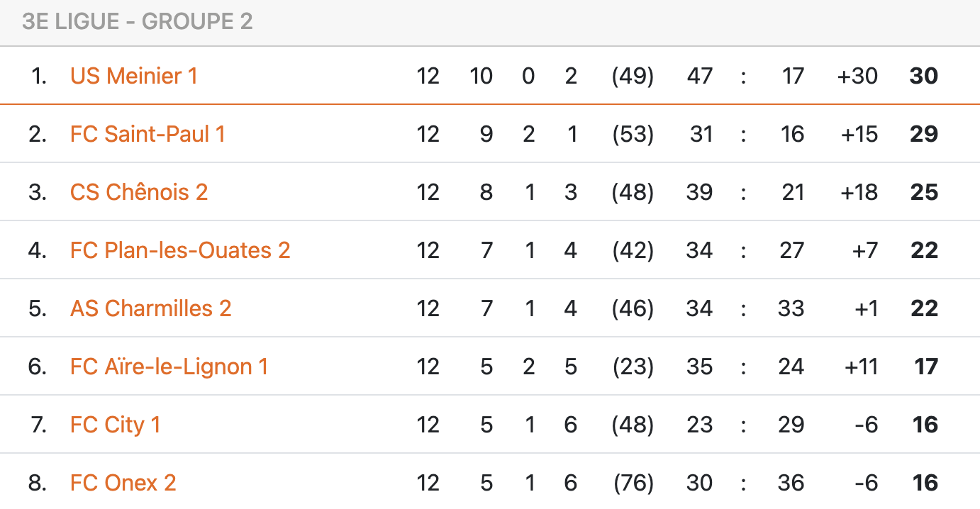Viewport: 980px width, 509px height.
Task: Click the rank number 7. beside FC City 1
Action: point(38,425)
